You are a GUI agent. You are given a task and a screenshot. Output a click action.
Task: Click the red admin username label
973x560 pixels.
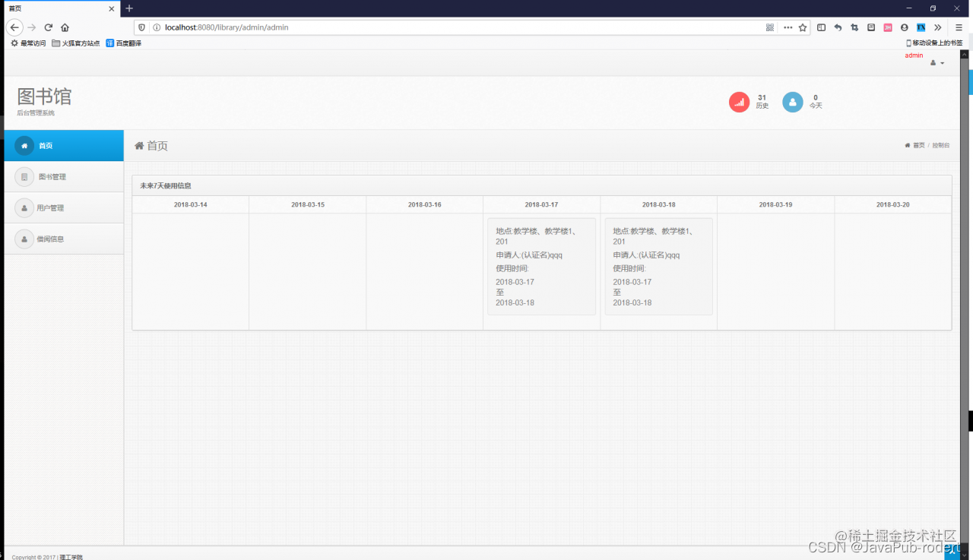coord(914,55)
